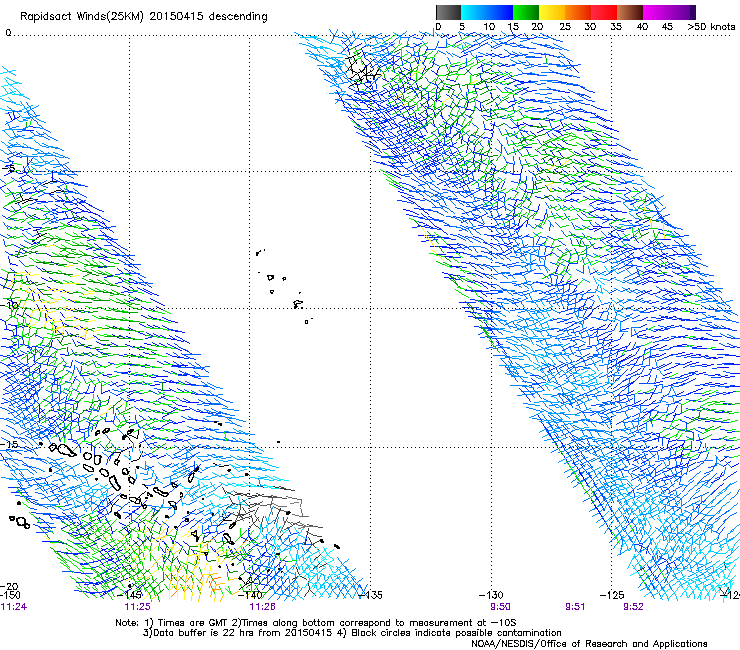Click the purple '9:50' time label
740x650 pixels.
click(500, 607)
